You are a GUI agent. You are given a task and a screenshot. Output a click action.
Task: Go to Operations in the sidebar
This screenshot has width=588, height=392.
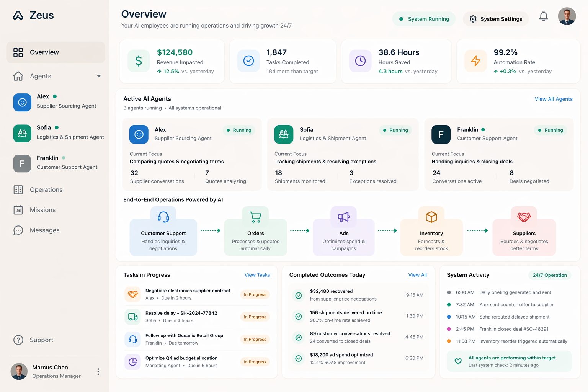(46, 190)
